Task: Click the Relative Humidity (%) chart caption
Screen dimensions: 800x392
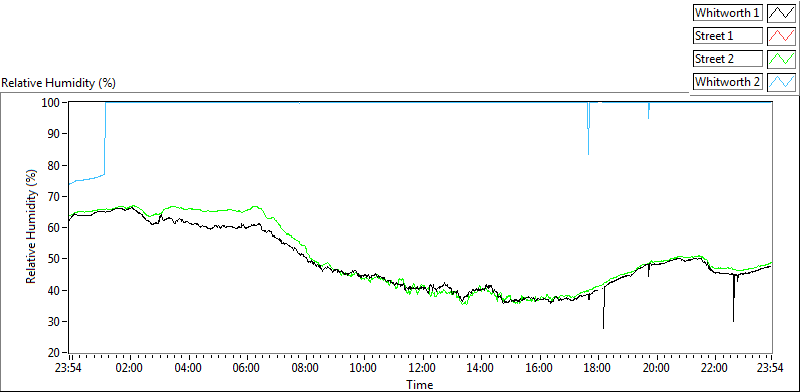Action: (59, 83)
